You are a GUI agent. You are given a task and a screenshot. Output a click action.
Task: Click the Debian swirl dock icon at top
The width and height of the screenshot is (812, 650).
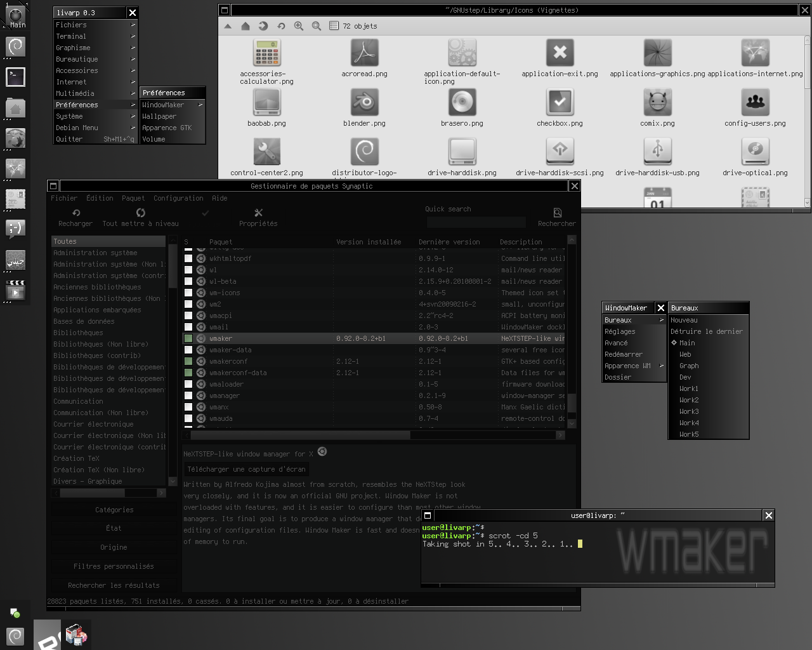(15, 46)
